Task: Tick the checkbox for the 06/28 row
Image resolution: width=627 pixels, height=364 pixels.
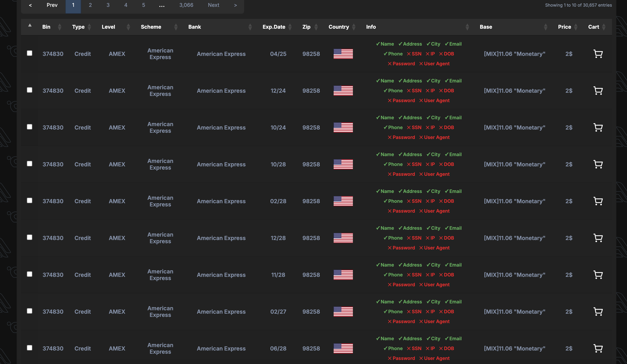Action: tap(30, 348)
